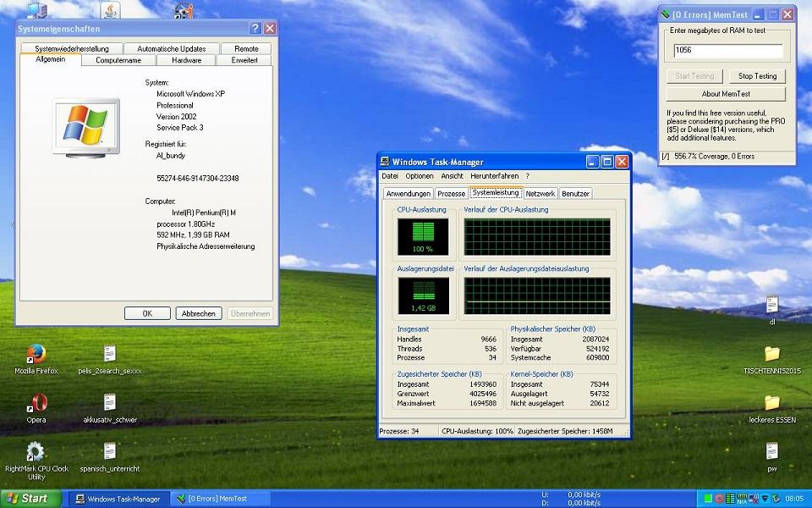The height and width of the screenshot is (508, 812).
Task: Click 'Zugesicherter Speicher: 1458M' status entry
Action: click(566, 431)
